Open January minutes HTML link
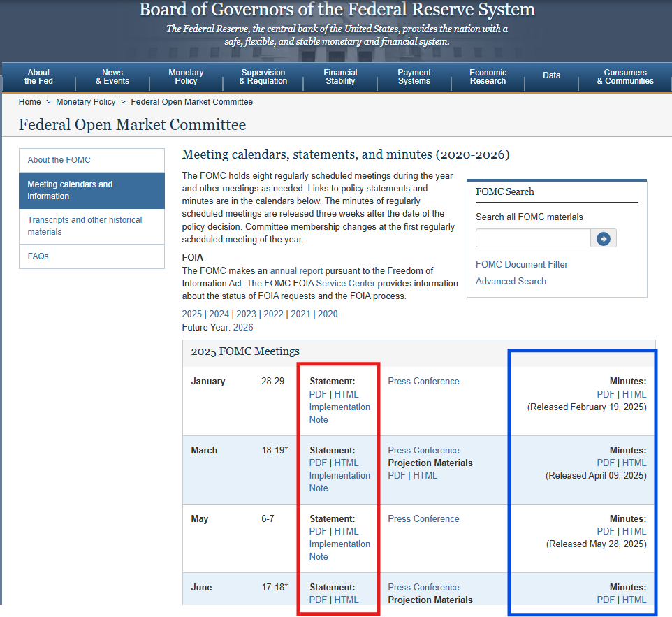 click(634, 395)
